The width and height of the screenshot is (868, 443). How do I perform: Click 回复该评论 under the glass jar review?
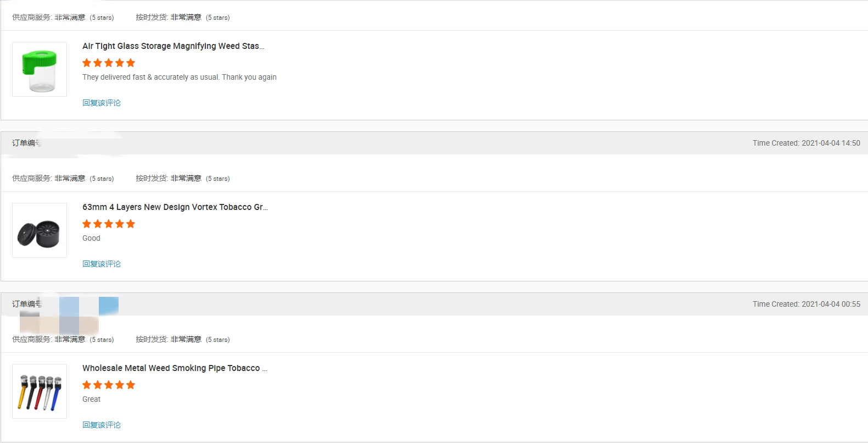[102, 103]
